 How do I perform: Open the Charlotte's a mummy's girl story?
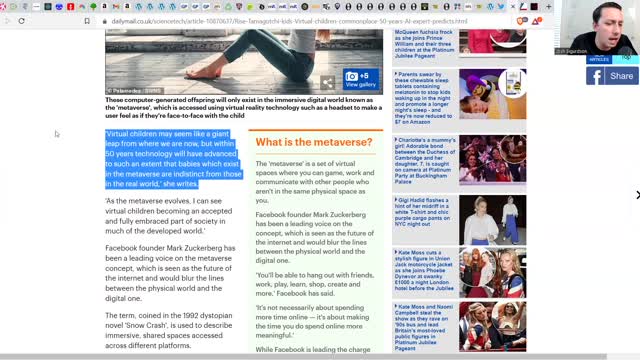coord(425,161)
